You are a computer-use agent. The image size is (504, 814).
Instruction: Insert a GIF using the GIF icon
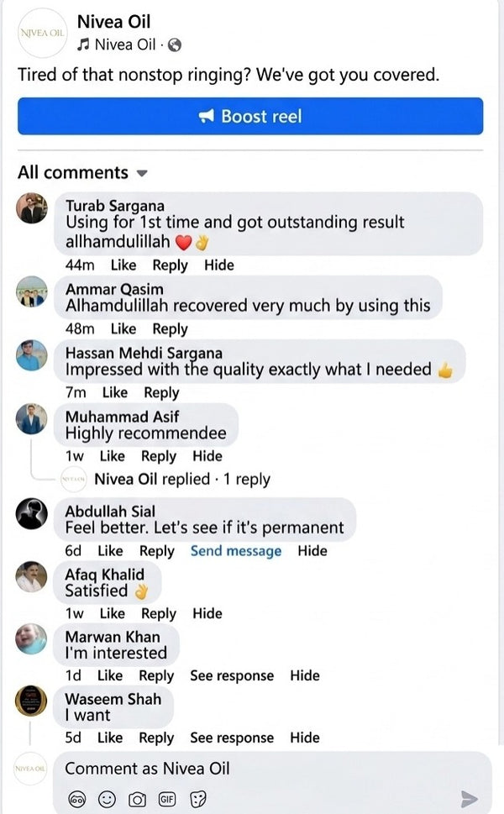167,799
